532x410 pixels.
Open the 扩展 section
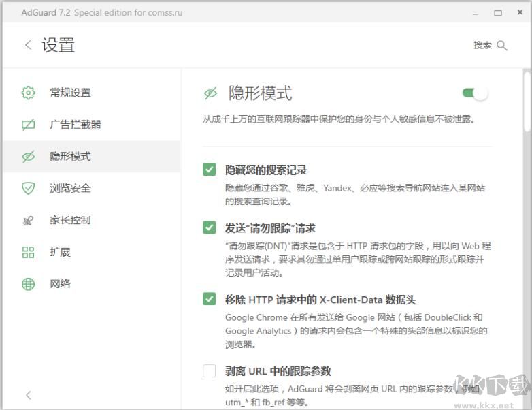pyautogui.click(x=91, y=252)
